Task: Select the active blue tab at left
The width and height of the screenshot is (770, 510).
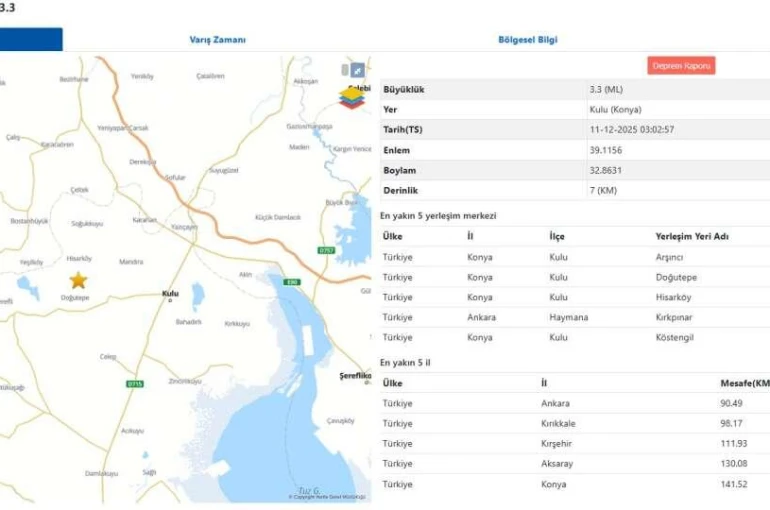Action: (x=31, y=40)
